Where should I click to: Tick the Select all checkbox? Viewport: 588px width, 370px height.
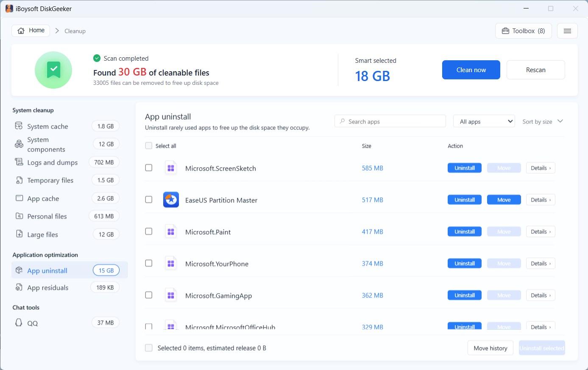[x=148, y=146]
